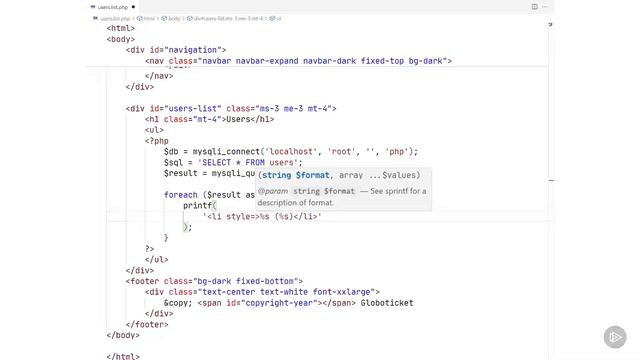Click the sticky nav class navbar line

pyautogui.click(x=298, y=61)
